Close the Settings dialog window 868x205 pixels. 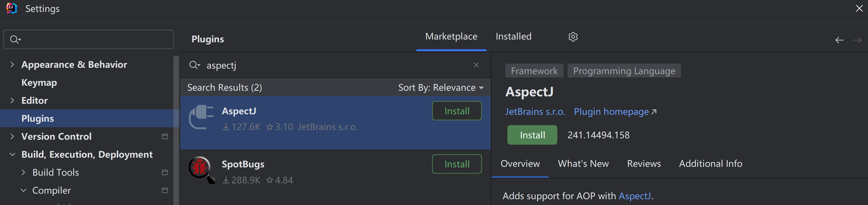(859, 8)
